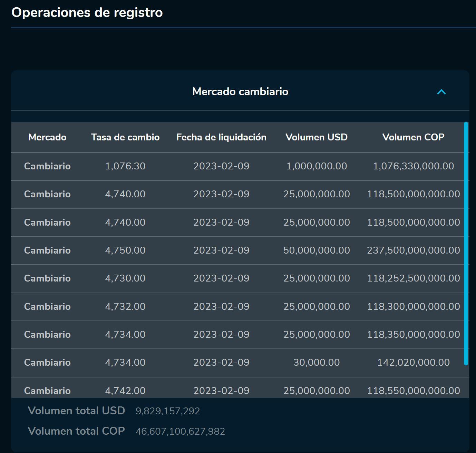
Task: Click the chevron arrow beside Mercado cambiario
Action: coord(441,92)
